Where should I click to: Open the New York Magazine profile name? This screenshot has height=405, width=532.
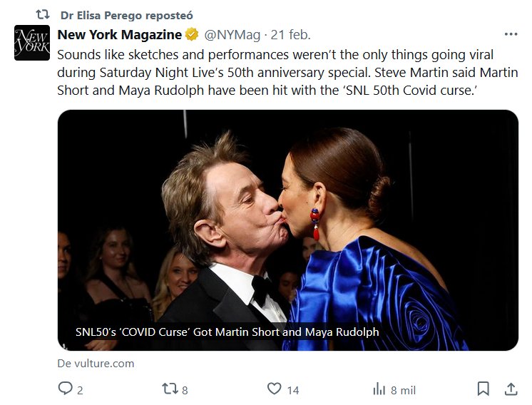[x=118, y=35]
